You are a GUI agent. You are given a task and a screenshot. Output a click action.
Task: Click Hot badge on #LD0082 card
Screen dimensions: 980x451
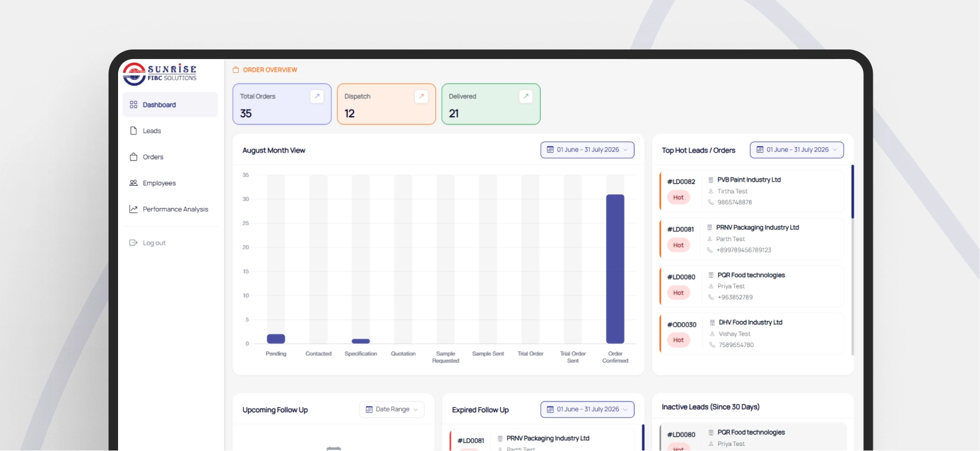click(x=679, y=197)
